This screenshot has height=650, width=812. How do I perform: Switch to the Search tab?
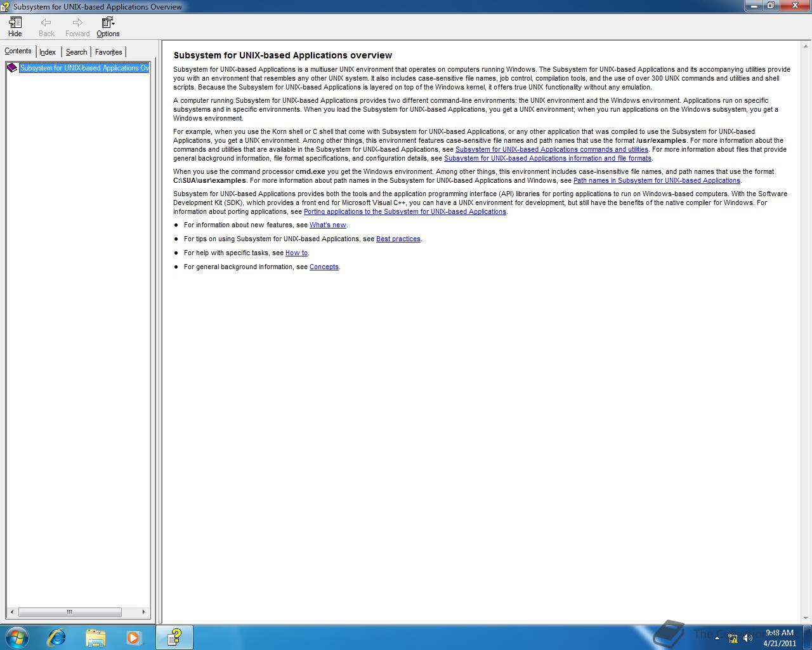(76, 52)
